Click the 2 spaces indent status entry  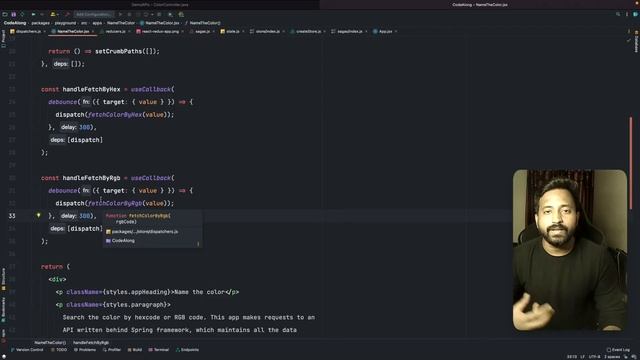pos(611,357)
